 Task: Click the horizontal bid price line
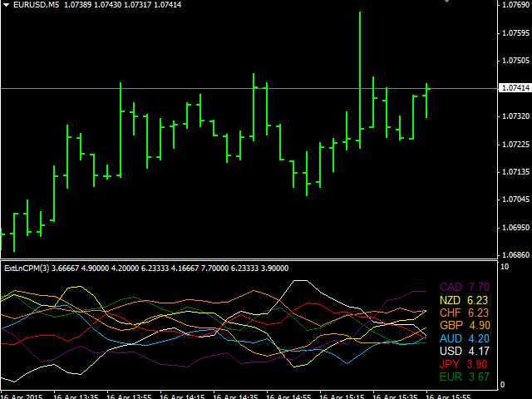[208, 88]
